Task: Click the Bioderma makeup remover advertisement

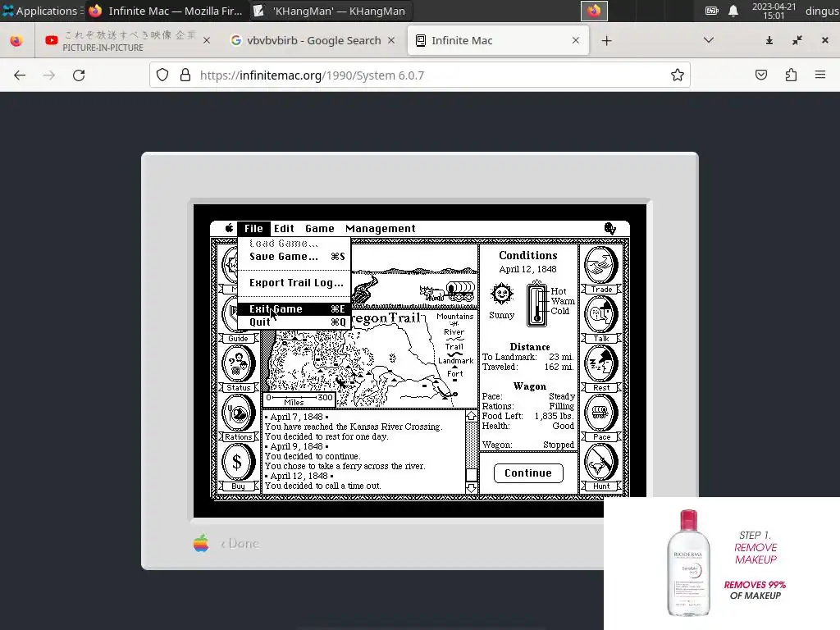Action: (x=722, y=564)
